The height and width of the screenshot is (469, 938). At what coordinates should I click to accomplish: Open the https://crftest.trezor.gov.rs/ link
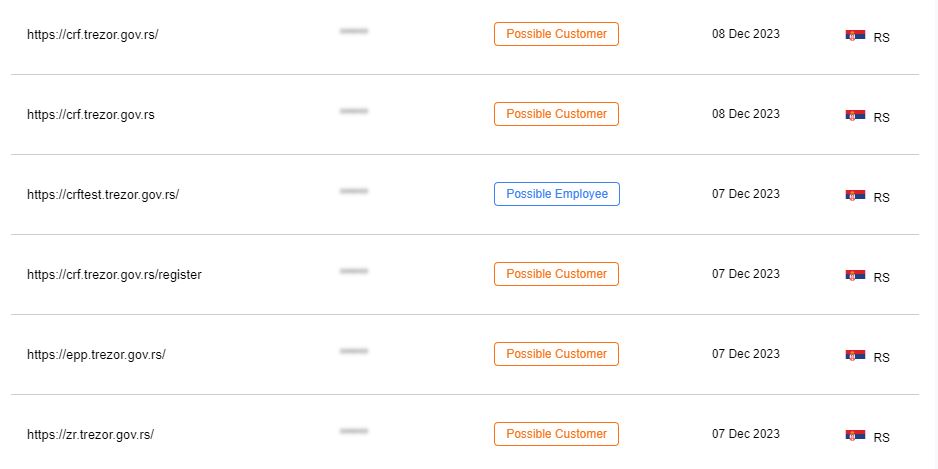[x=103, y=194]
